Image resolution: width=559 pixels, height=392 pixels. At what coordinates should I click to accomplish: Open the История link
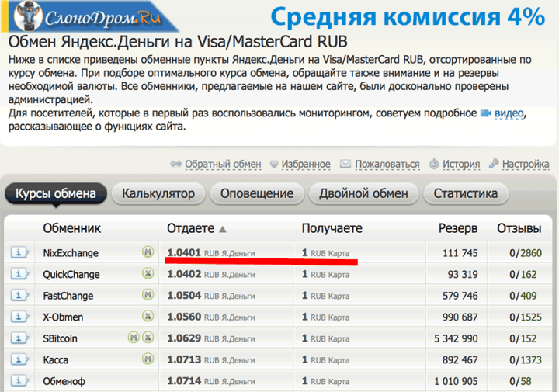461,165
